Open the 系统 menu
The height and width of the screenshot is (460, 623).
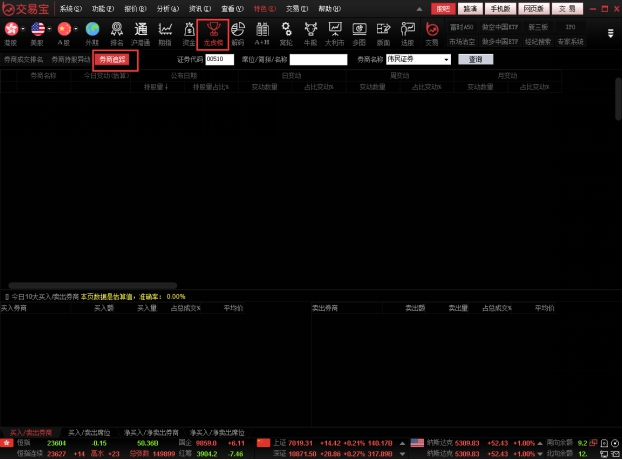click(70, 8)
